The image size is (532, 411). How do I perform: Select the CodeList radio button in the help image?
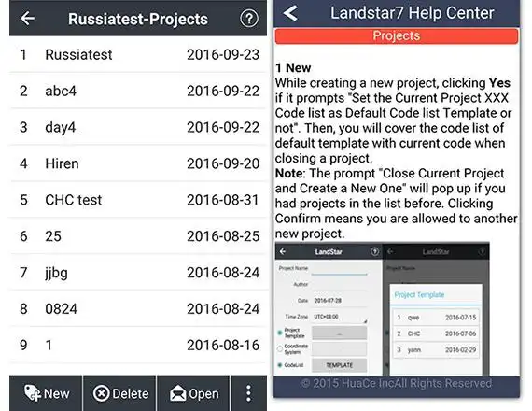tap(280, 365)
